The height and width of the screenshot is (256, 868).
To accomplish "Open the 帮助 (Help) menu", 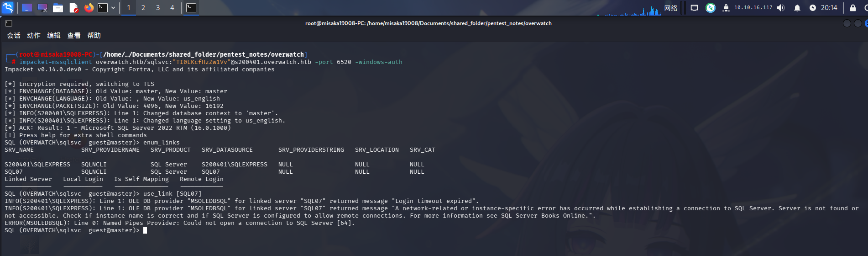I will (94, 36).
